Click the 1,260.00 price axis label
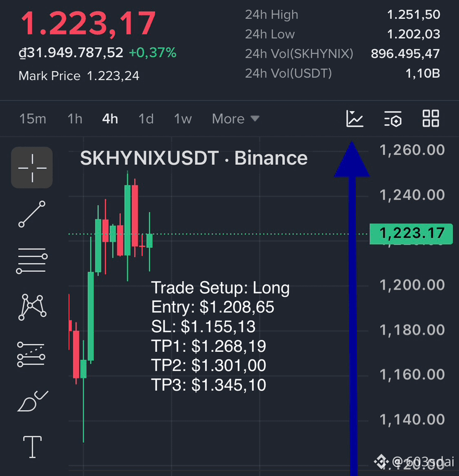 coord(412,150)
